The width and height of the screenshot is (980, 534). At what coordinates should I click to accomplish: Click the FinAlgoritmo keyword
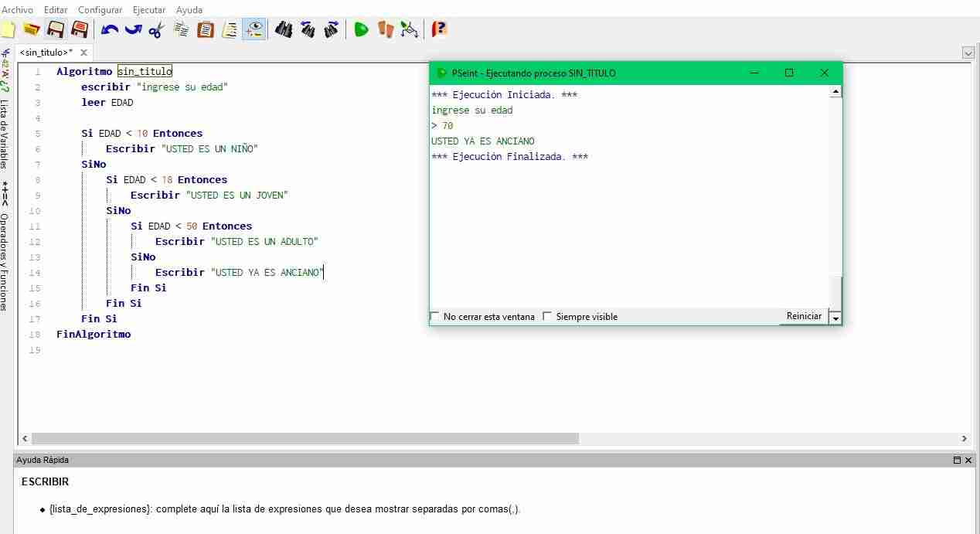[x=94, y=334]
